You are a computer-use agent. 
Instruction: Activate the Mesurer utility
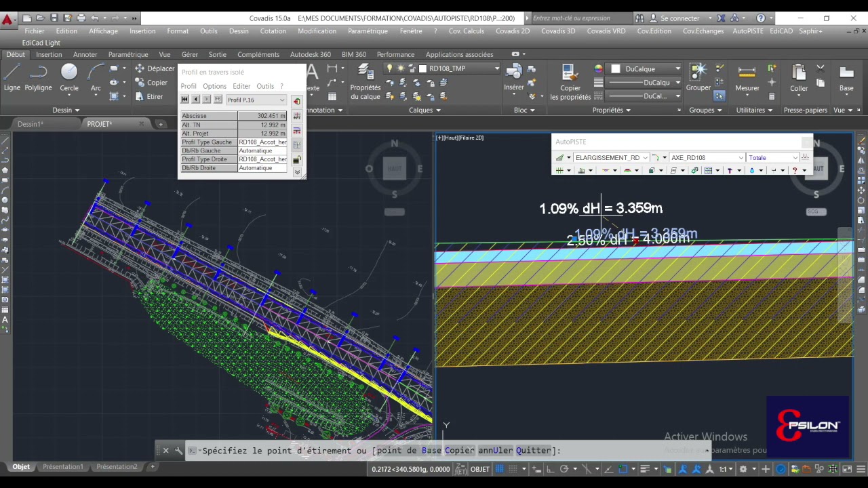coord(747,78)
